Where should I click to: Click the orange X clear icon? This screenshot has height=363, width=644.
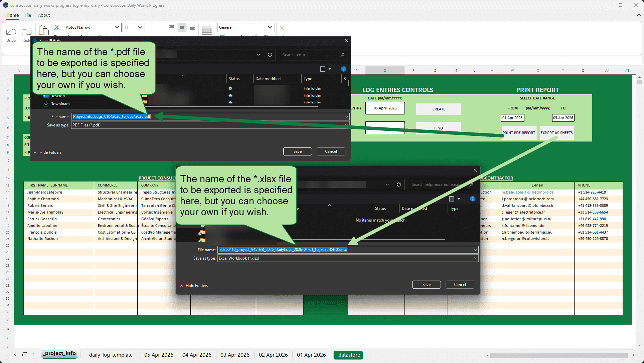click(x=282, y=28)
